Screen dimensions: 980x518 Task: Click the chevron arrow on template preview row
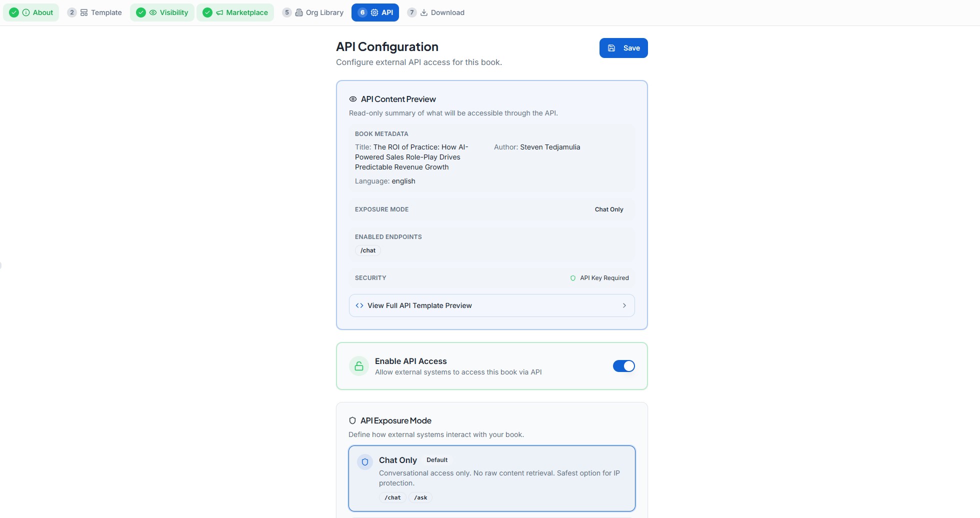point(624,305)
